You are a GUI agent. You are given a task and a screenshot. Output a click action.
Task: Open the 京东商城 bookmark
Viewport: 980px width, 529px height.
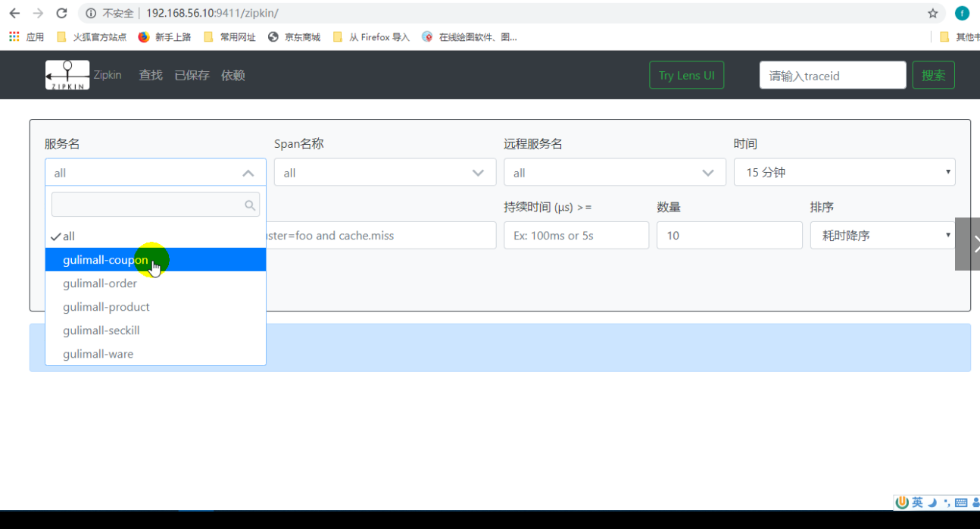click(295, 36)
